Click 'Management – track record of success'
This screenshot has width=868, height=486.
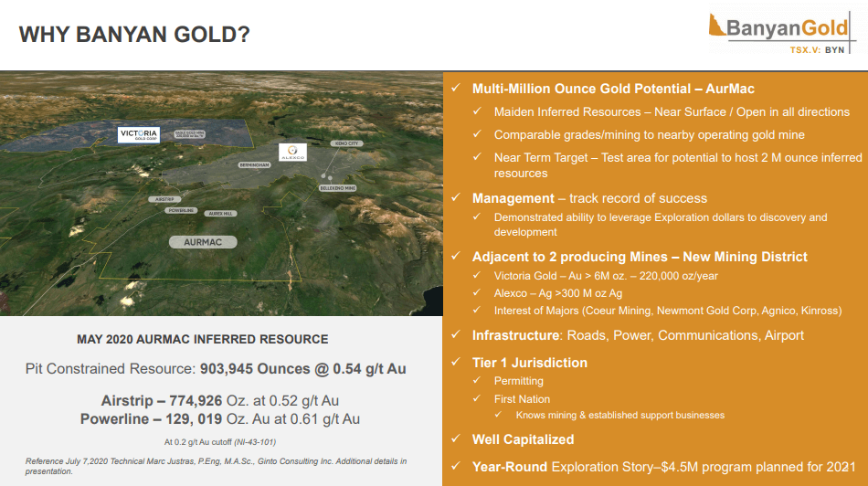click(589, 198)
